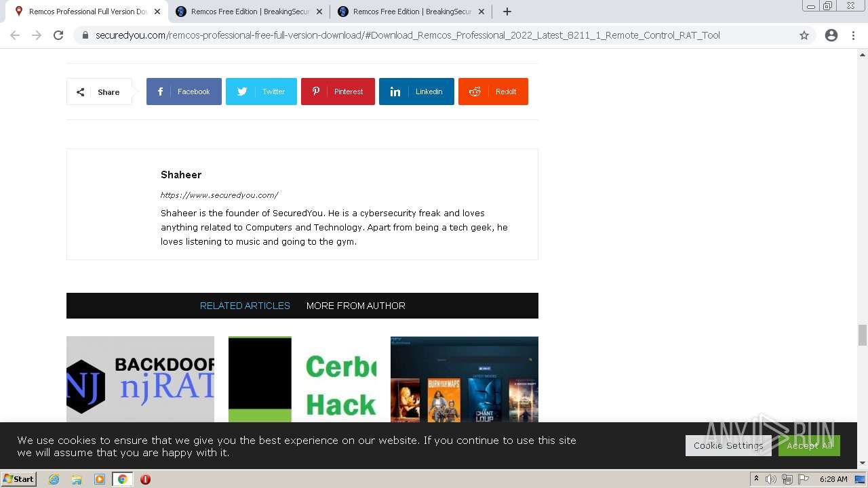The image size is (868, 488).
Task: Share the article on Pinterest
Action: (338, 91)
